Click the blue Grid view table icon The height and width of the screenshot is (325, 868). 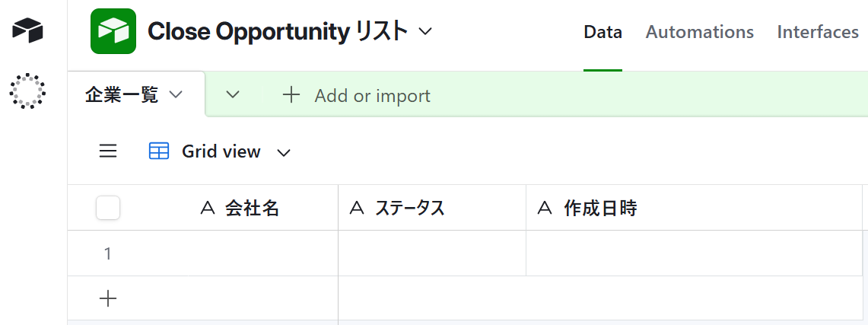coord(159,151)
